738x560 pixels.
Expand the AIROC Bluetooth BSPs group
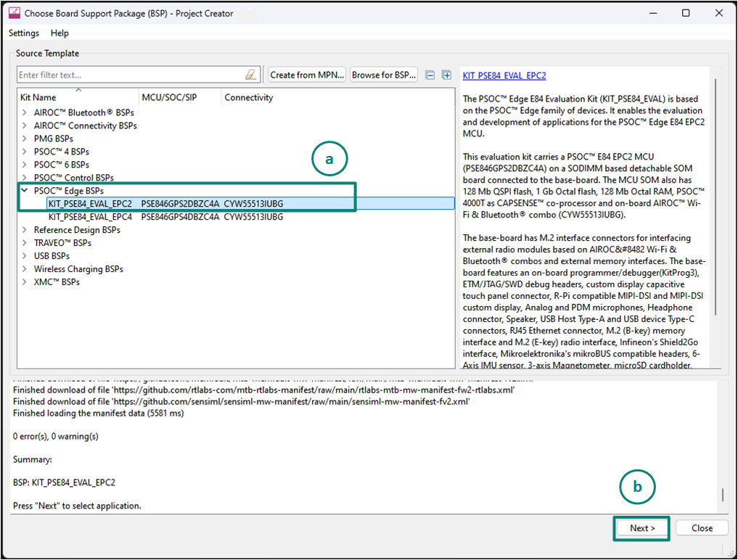(25, 112)
